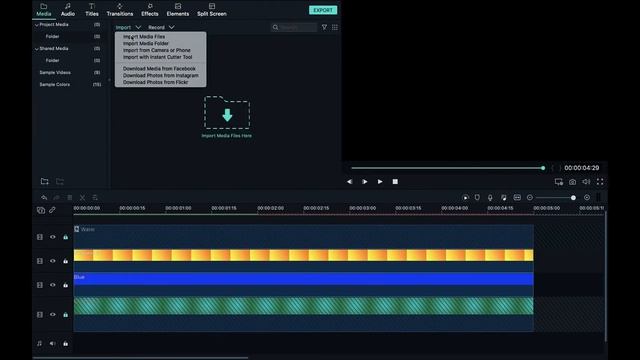Click the manage tracks icon
Image resolution: width=640 pixels, height=360 pixels.
click(x=41, y=210)
